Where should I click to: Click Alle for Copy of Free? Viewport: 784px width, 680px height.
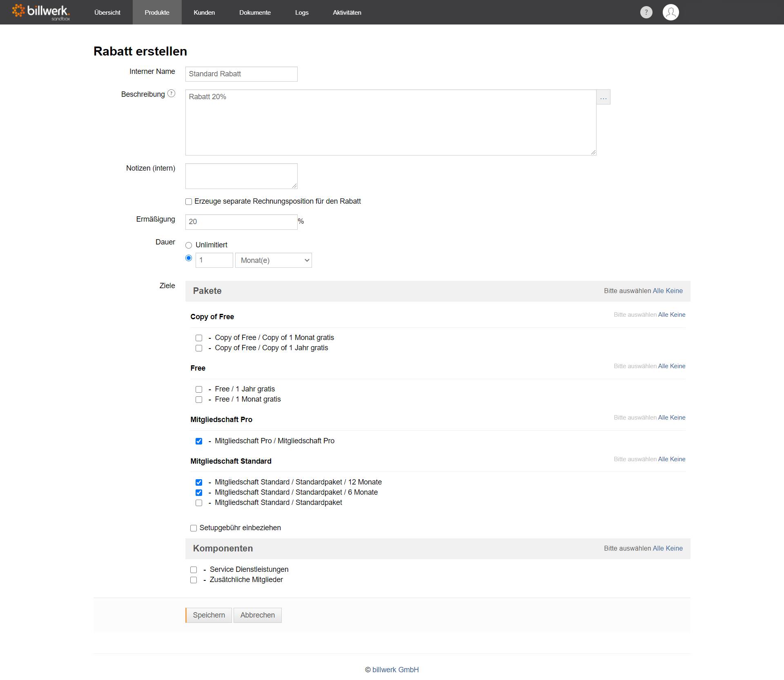663,315
